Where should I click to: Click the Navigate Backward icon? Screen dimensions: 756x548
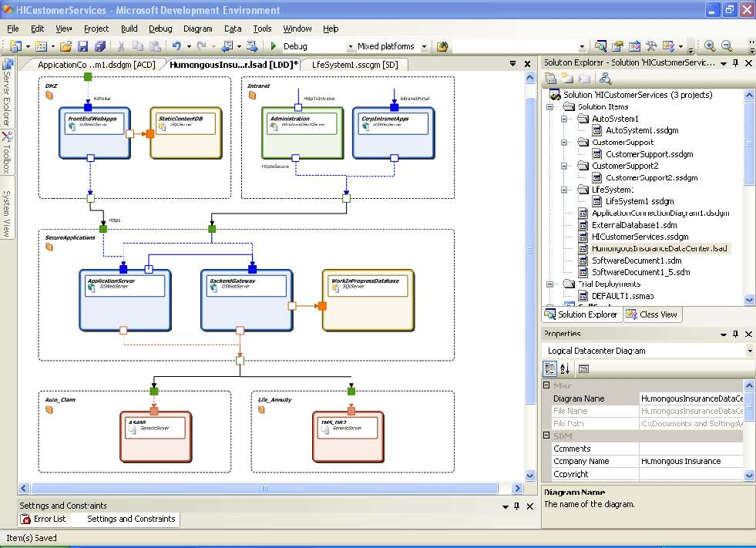coord(227,46)
